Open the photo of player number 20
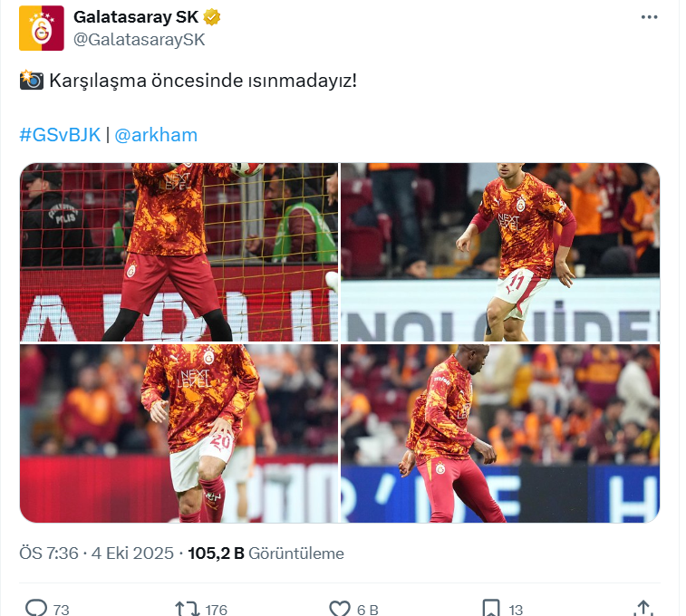 (x=179, y=433)
